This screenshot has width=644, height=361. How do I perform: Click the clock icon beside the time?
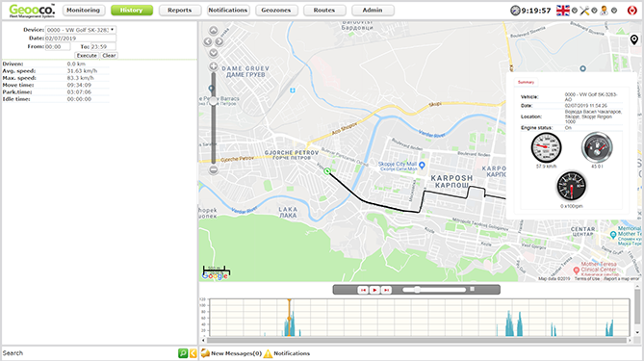[x=515, y=11]
